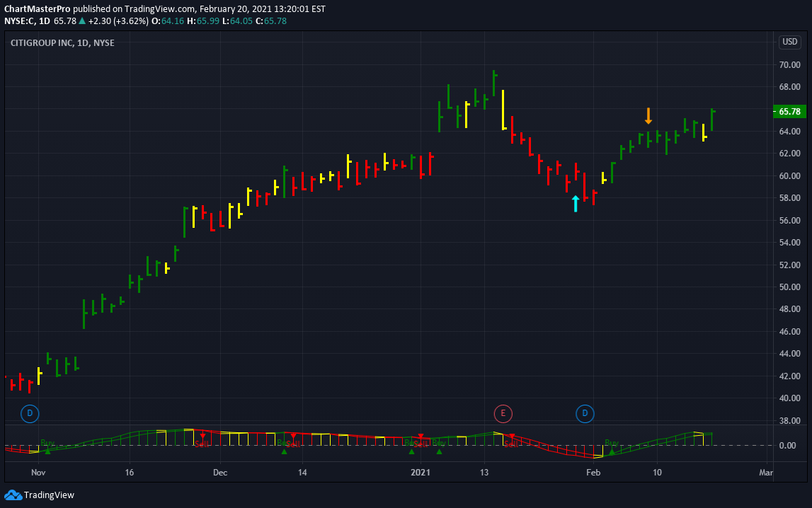The image size is (812, 508).
Task: Click the 54.00 price axis label
Action: click(790, 243)
